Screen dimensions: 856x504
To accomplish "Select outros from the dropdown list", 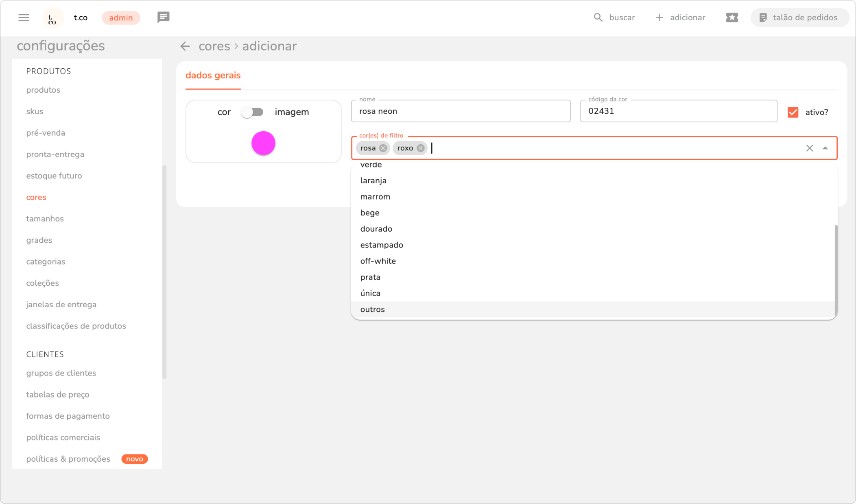I will coord(372,309).
